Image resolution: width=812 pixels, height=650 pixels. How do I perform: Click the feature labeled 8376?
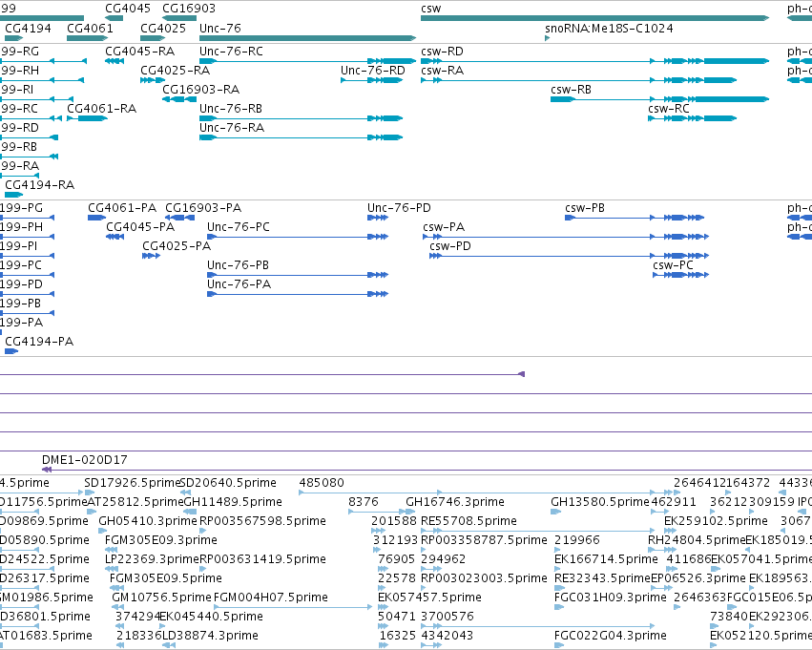tap(363, 502)
